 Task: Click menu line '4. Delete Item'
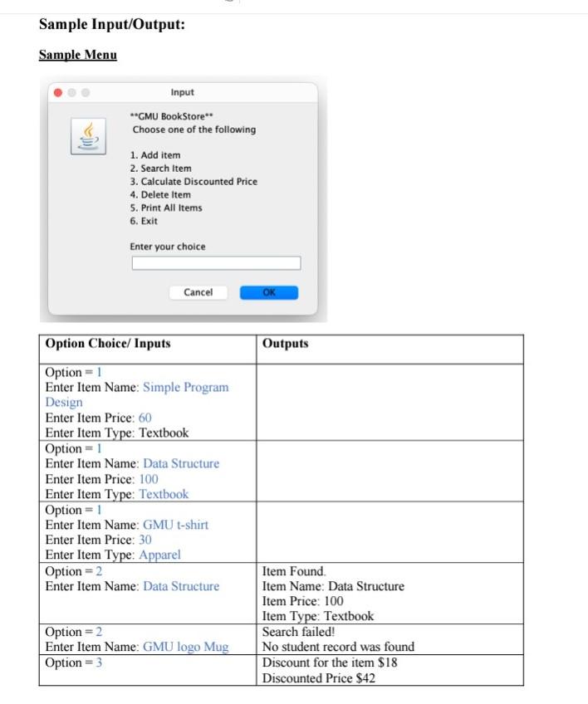tap(160, 194)
